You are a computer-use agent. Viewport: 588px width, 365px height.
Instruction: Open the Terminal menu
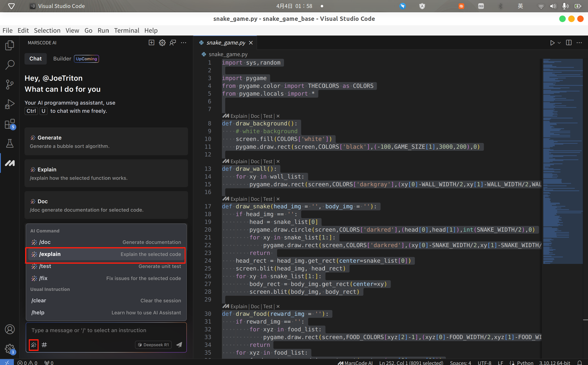(x=126, y=30)
